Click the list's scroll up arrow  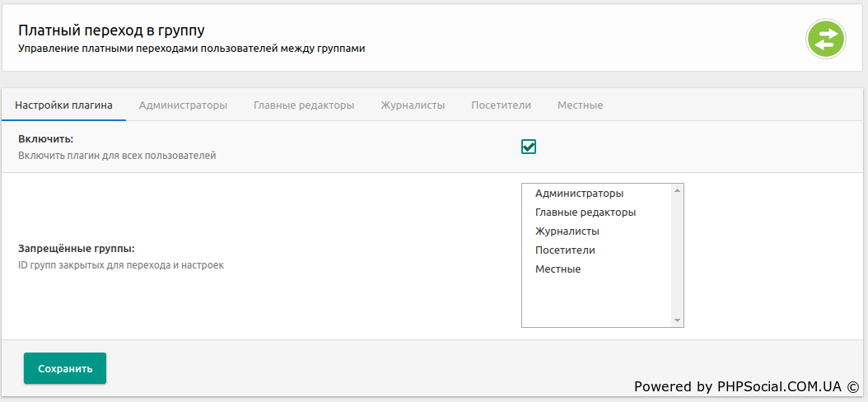pos(677,191)
